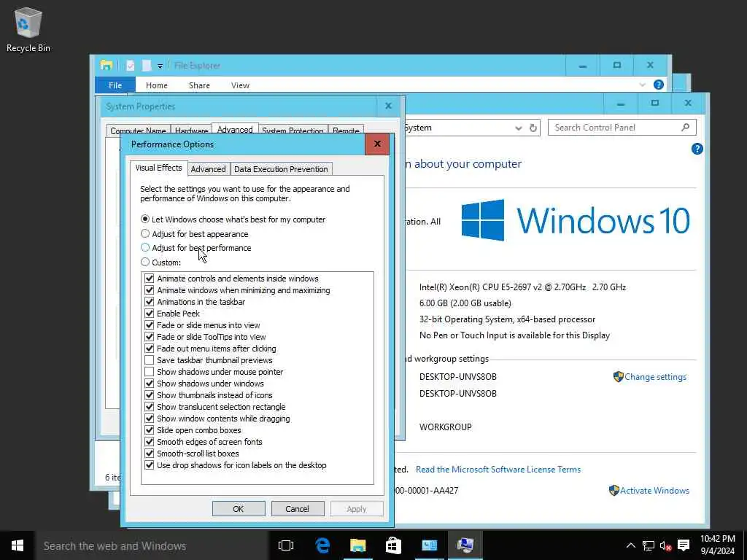Uncheck Animate controls and elements inside windows

(x=149, y=278)
